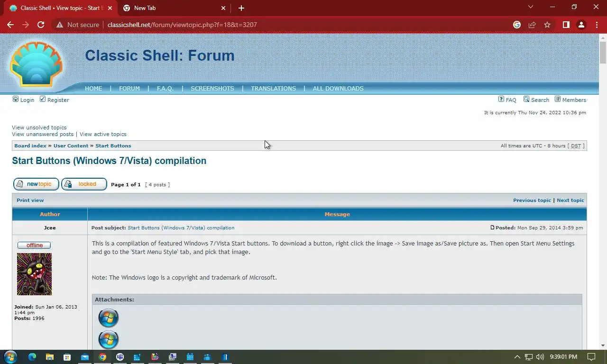Click post subject Start Buttons link
The height and width of the screenshot is (364, 607).
(181, 227)
